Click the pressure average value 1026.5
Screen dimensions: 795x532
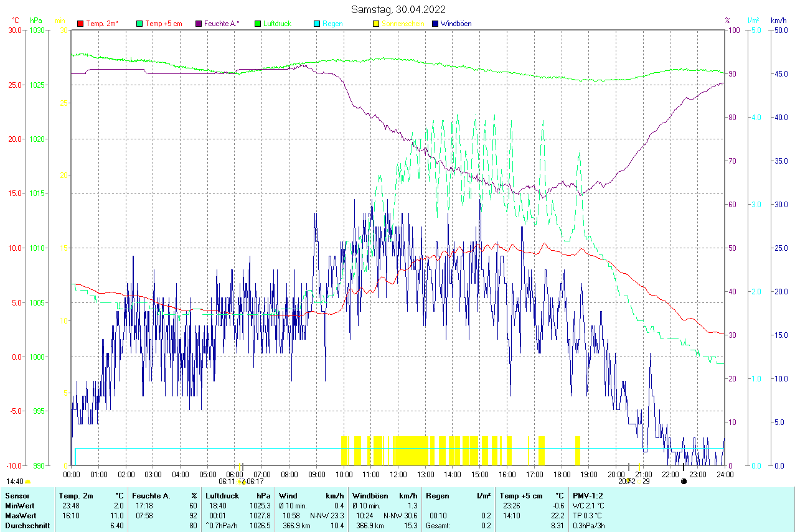click(x=260, y=526)
